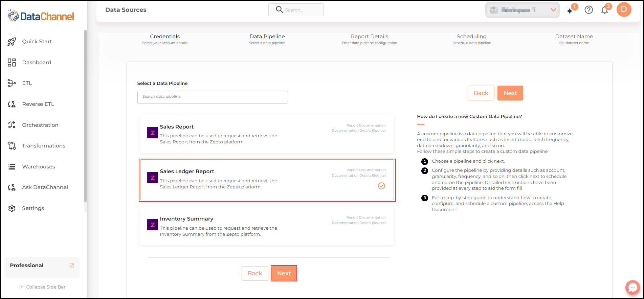The height and width of the screenshot is (299, 644).
Task: Click the DataChannel logo
Action: pyautogui.click(x=41, y=16)
